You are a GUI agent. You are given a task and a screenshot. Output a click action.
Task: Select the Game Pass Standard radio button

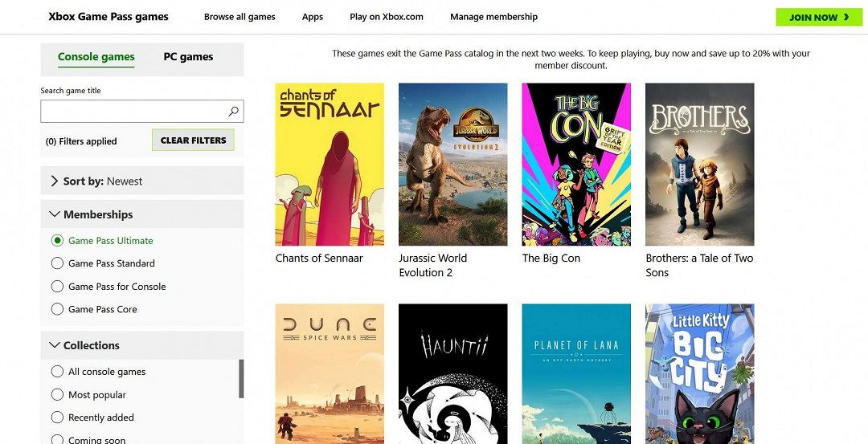click(57, 263)
